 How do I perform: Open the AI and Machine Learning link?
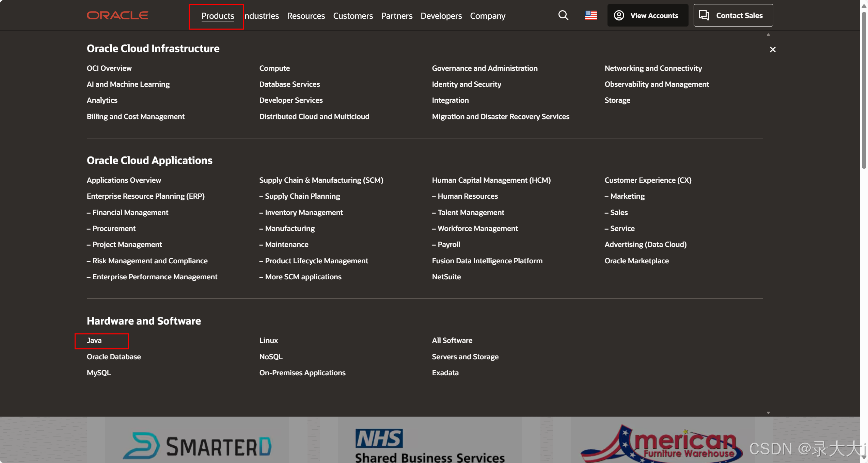point(128,84)
